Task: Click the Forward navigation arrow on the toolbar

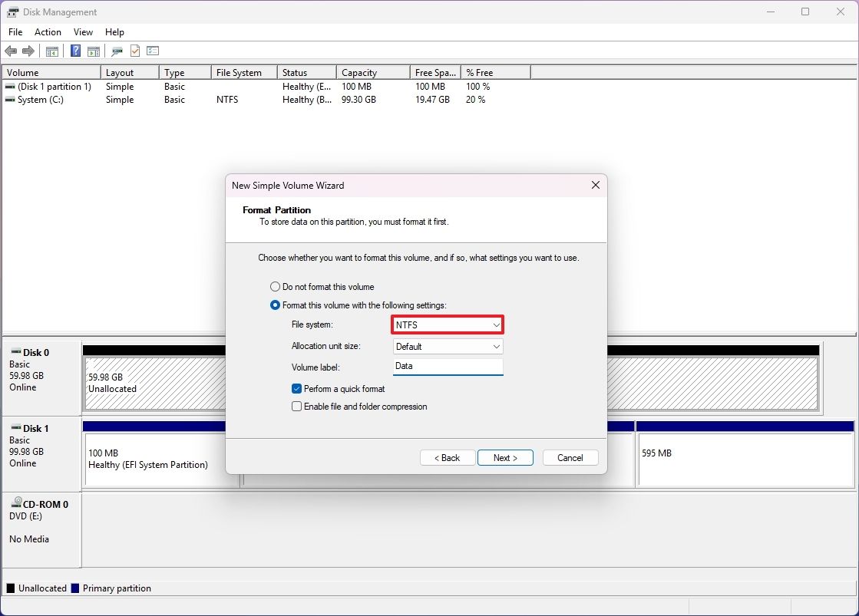Action: click(28, 51)
